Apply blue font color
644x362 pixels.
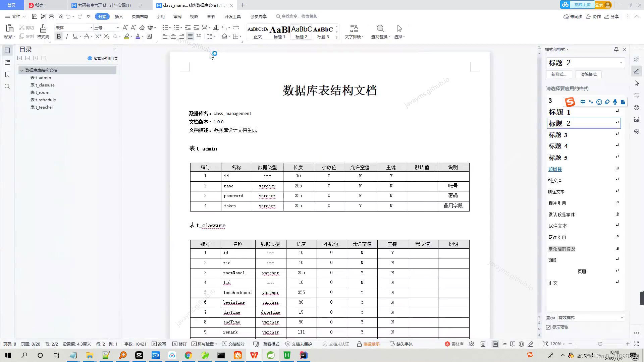(x=138, y=36)
